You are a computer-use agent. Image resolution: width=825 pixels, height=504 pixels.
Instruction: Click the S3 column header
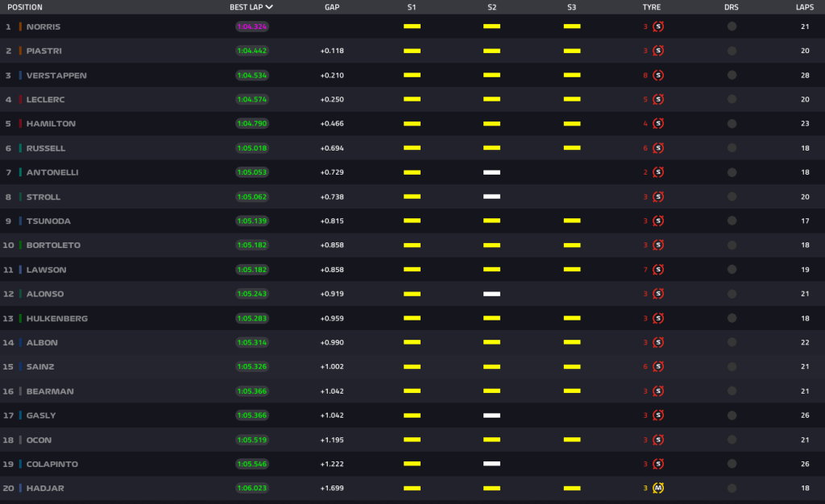pyautogui.click(x=572, y=7)
